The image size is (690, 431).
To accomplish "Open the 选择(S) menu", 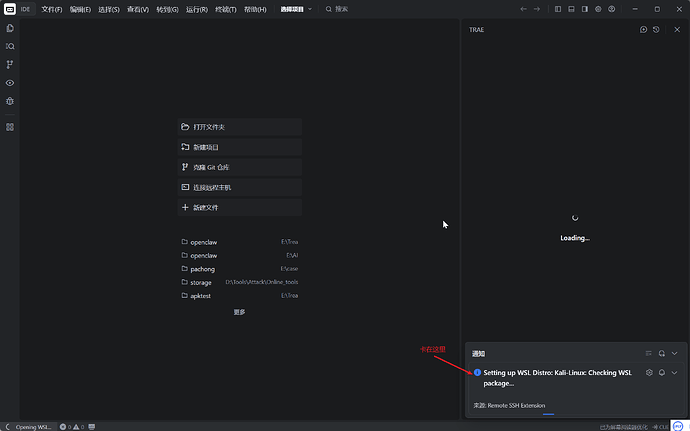I will tap(109, 9).
